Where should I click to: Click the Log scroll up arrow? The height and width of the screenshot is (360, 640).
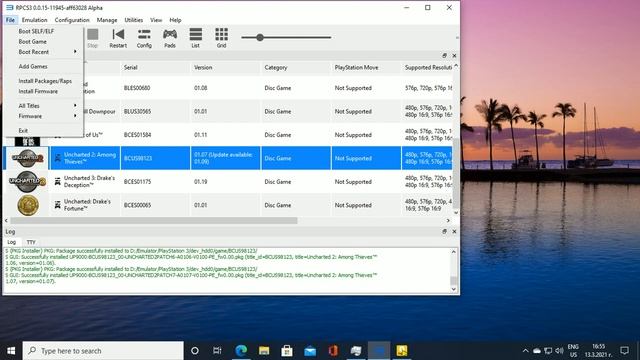pos(454,252)
